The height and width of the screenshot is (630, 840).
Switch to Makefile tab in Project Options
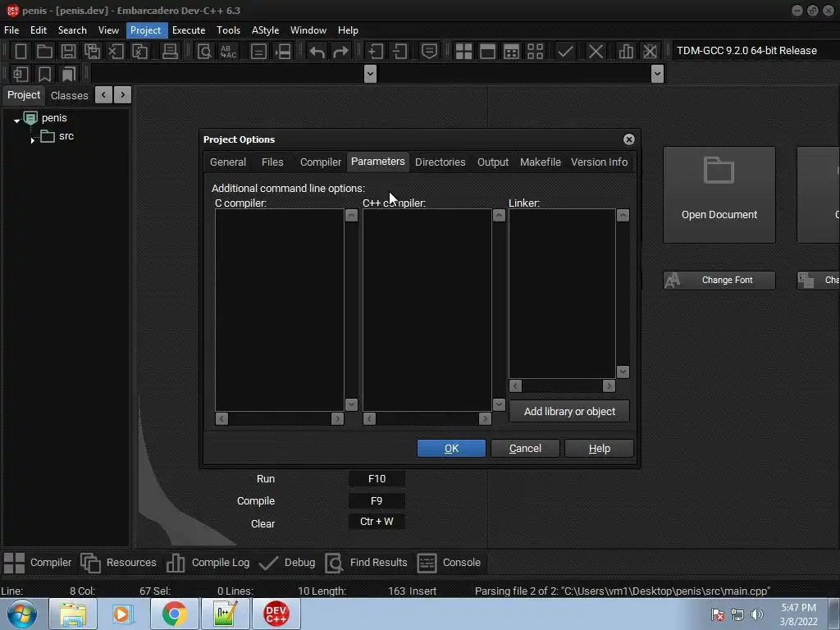(540, 162)
